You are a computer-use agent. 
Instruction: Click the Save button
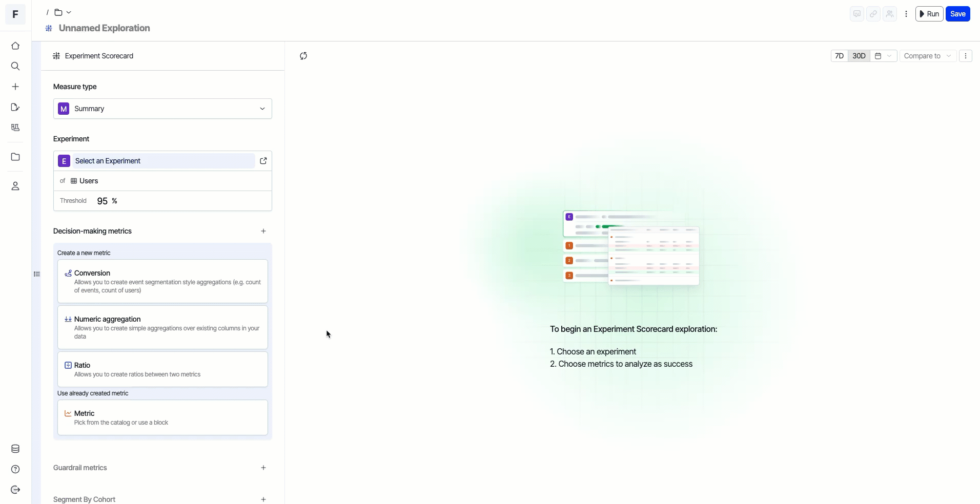click(x=957, y=14)
